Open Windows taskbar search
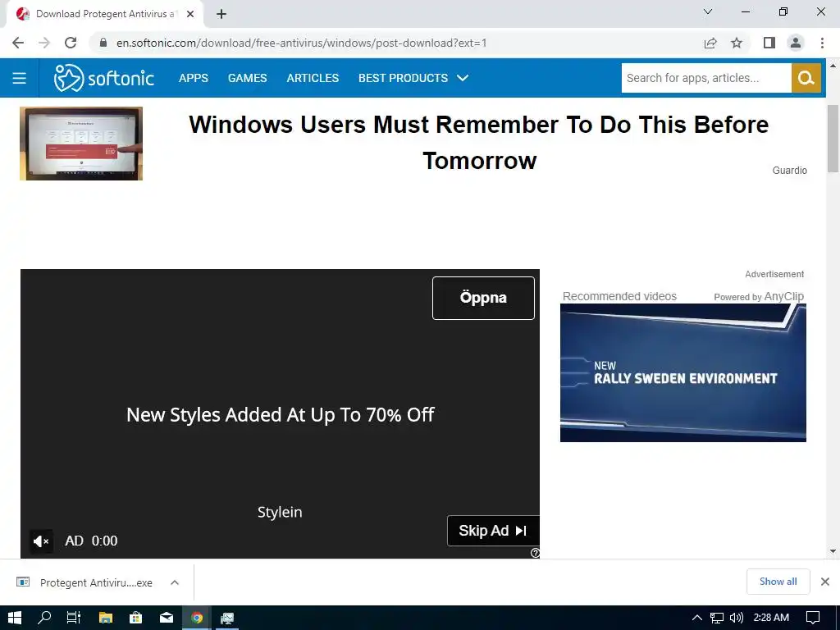 coord(44,618)
